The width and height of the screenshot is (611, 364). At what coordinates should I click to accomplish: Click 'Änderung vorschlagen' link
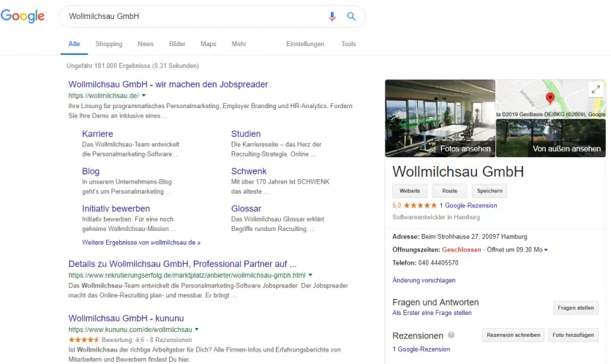coord(424,280)
